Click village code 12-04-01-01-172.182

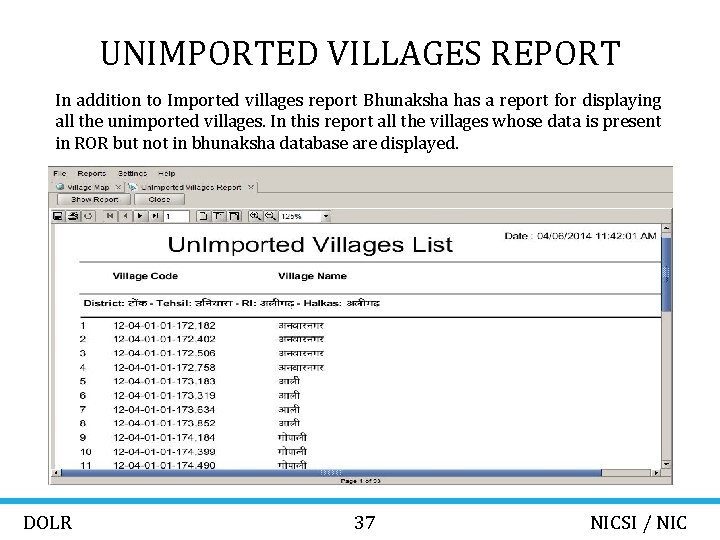164,326
